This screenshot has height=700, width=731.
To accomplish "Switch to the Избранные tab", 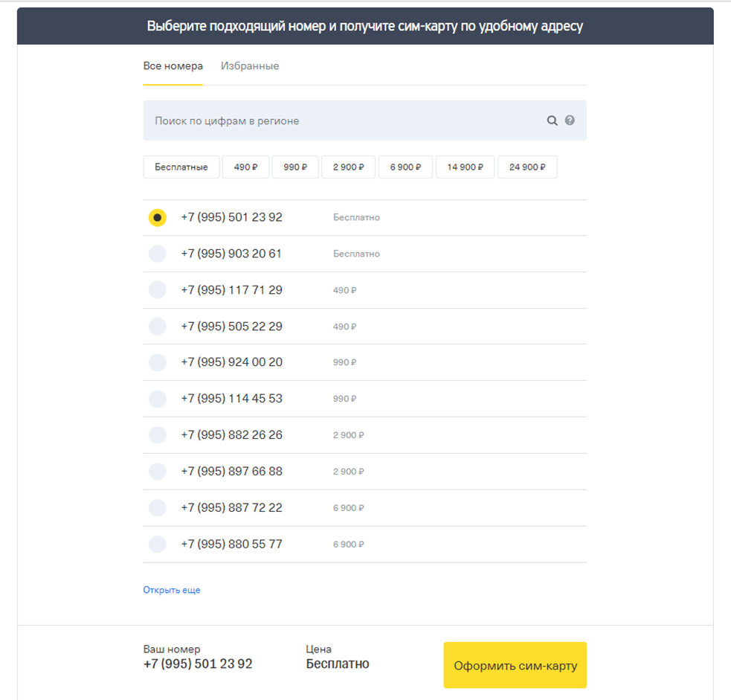I will [250, 66].
